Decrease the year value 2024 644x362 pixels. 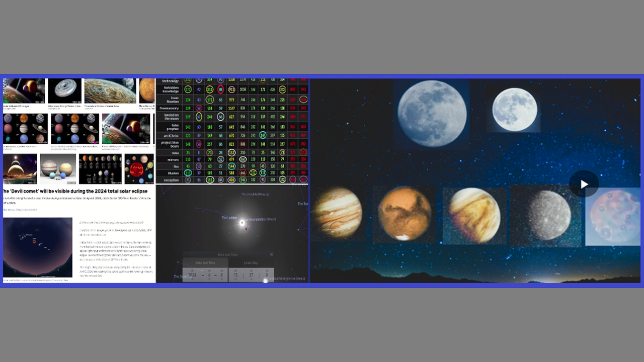[192, 280]
